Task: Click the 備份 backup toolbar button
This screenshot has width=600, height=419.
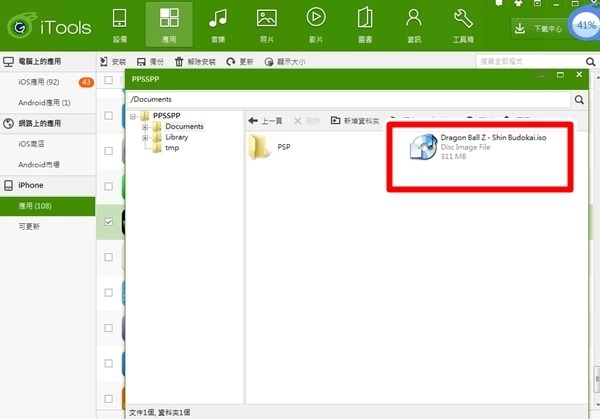Action: click(150, 62)
